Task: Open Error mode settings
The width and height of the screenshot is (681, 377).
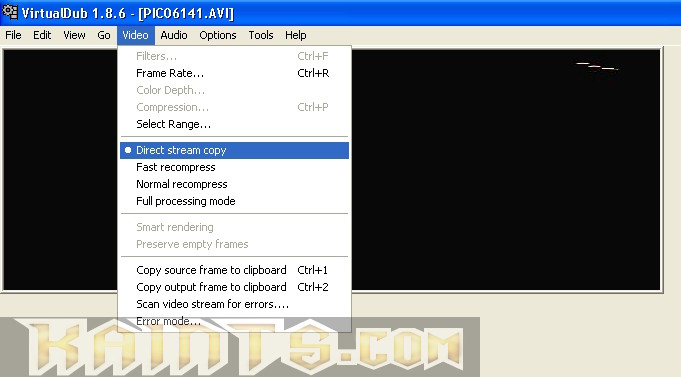Action: click(x=235, y=321)
